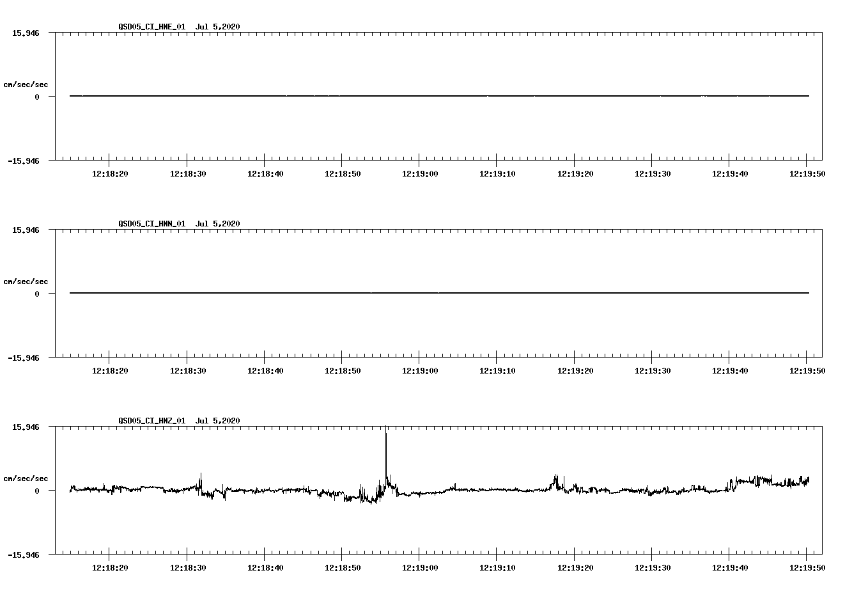This screenshot has height=591, width=868.
Task: Click the -15.946 lower limit of HNE plot
Action: click(24, 161)
